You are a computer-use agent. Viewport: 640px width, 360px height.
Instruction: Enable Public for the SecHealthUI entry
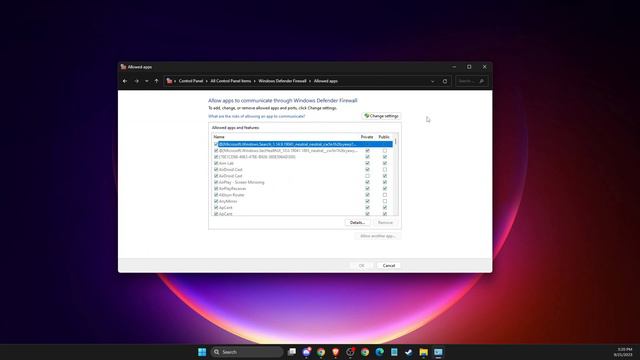click(384, 151)
